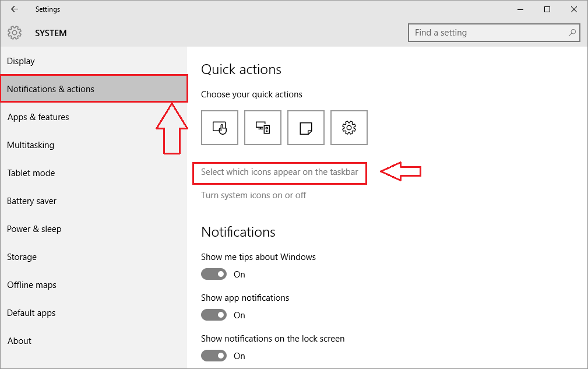Open Storage settings
The image size is (588, 369).
pyautogui.click(x=94, y=257)
